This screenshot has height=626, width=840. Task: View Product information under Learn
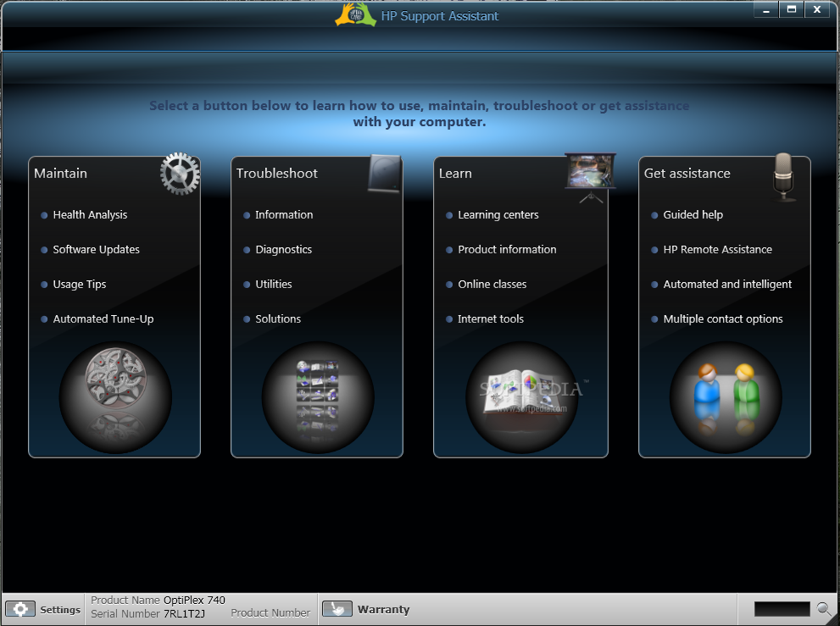[x=508, y=250]
